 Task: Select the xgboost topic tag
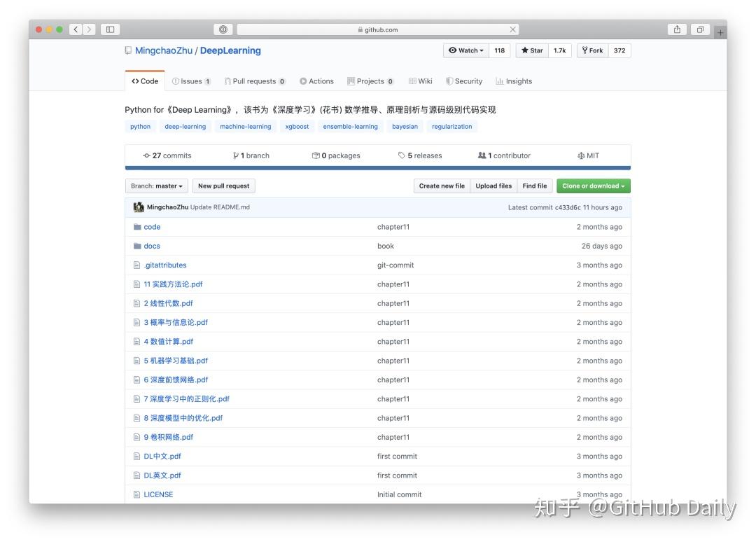tap(297, 126)
